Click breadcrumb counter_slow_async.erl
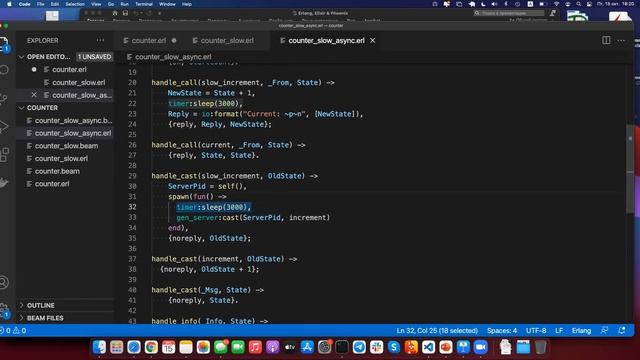The height and width of the screenshot is (360, 640). point(173,57)
